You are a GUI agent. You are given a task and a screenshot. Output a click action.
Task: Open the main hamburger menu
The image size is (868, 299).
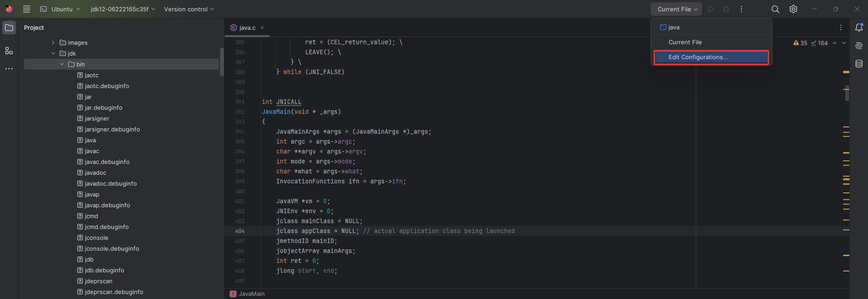[27, 9]
